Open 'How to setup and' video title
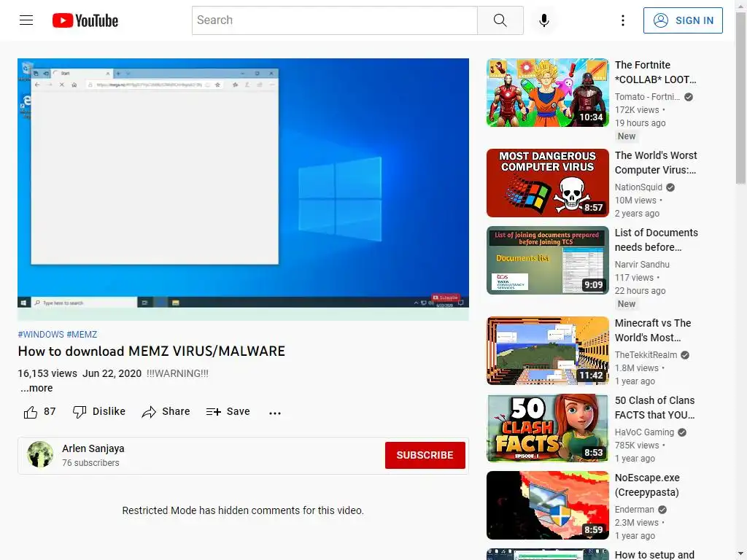 pyautogui.click(x=654, y=554)
